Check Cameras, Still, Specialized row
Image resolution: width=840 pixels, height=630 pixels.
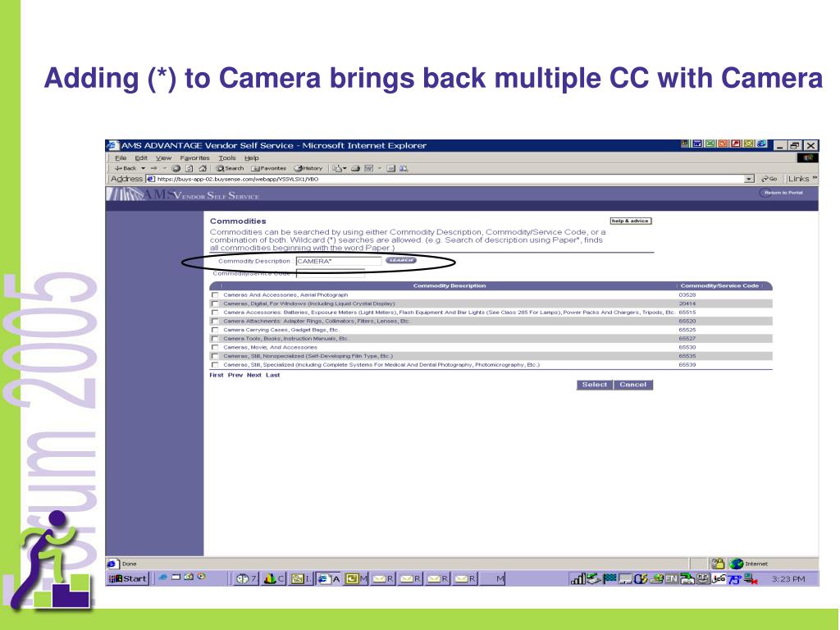[x=215, y=365]
